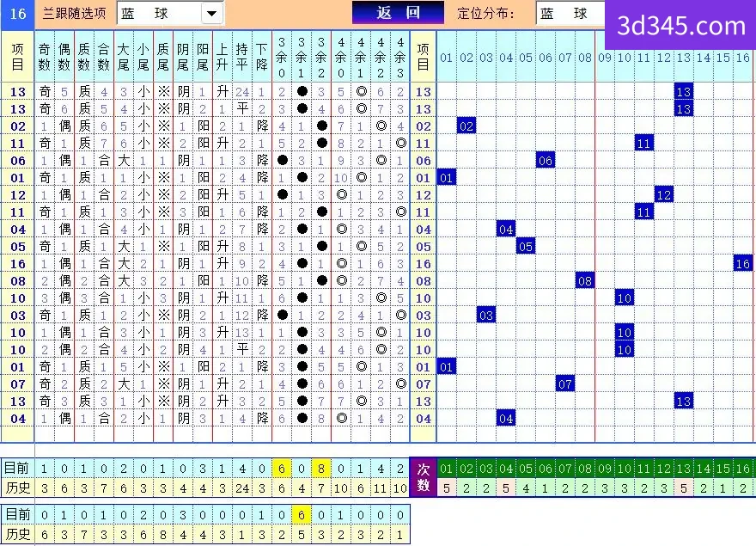Viewport: 756px width, 546px height.
Task: Click the 奇数 column header
Action: (45, 57)
